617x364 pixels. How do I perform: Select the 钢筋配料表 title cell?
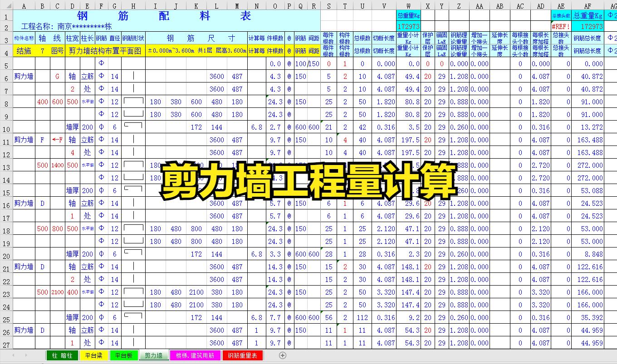pos(166,16)
